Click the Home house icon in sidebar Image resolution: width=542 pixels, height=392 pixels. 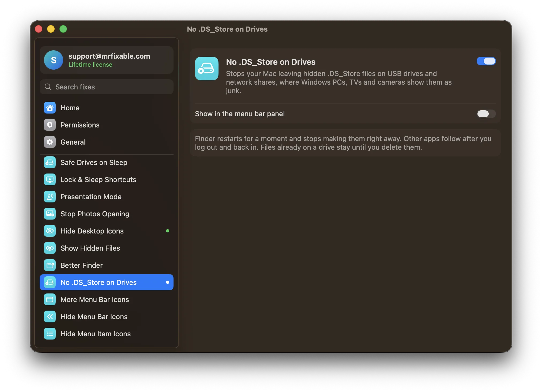pos(50,108)
